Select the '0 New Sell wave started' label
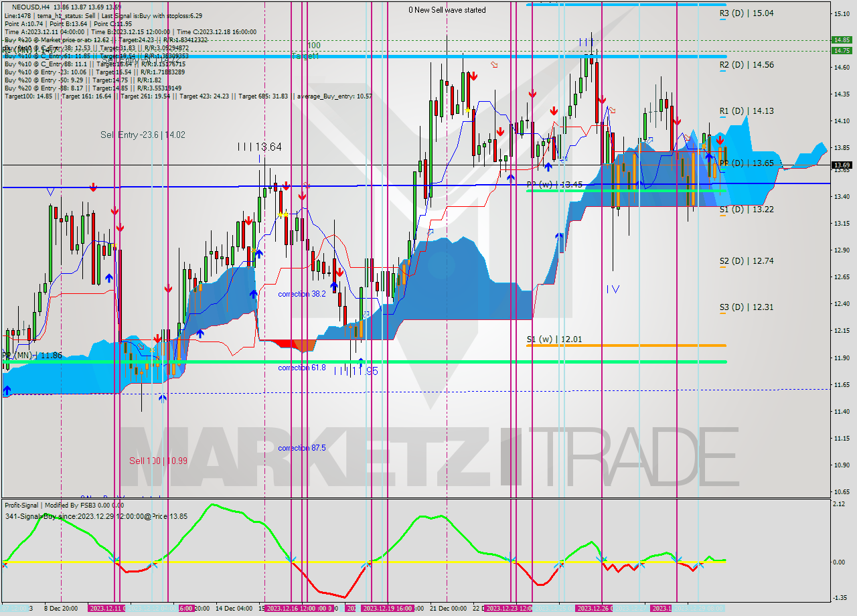This screenshot has height=616, width=857. (x=447, y=10)
